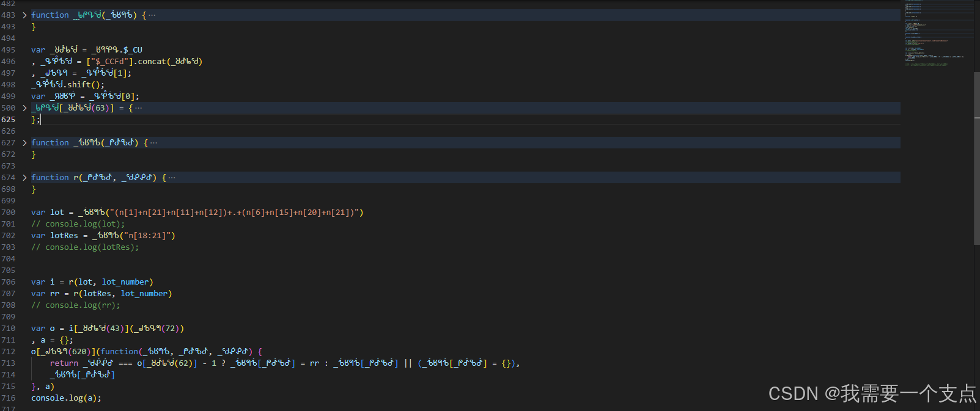Click the "n[18:21]" string literal
Image resolution: width=980 pixels, height=411 pixels.
[147, 236]
